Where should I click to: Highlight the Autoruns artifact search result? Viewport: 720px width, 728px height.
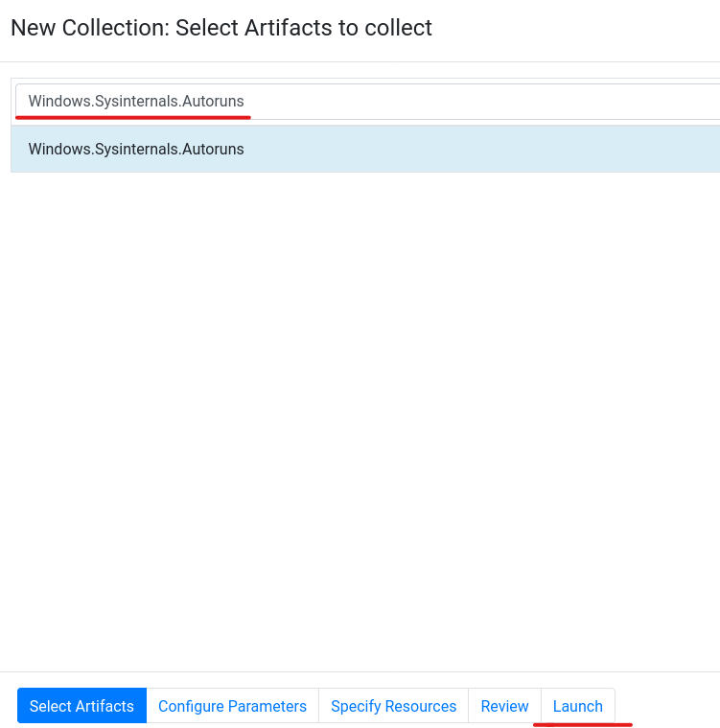click(366, 149)
